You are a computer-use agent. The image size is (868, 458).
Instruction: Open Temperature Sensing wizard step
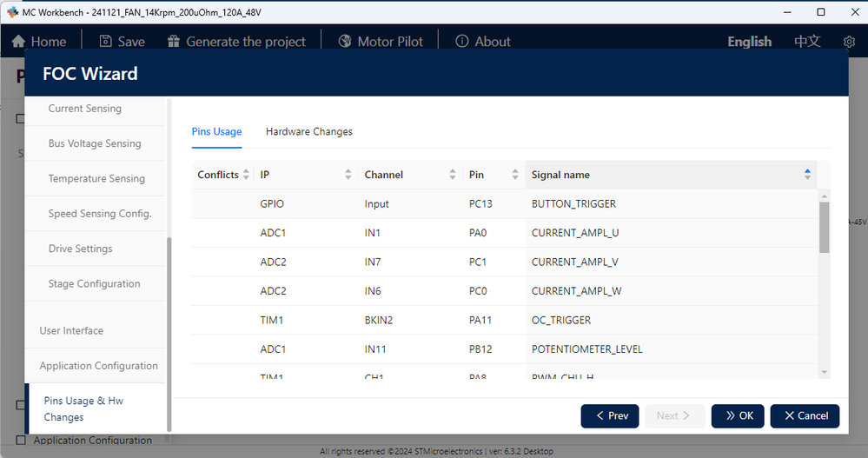[96, 178]
